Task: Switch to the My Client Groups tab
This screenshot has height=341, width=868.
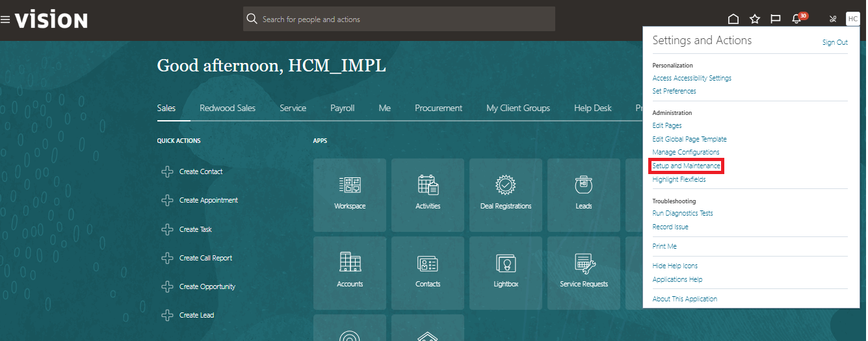Action: pos(518,108)
